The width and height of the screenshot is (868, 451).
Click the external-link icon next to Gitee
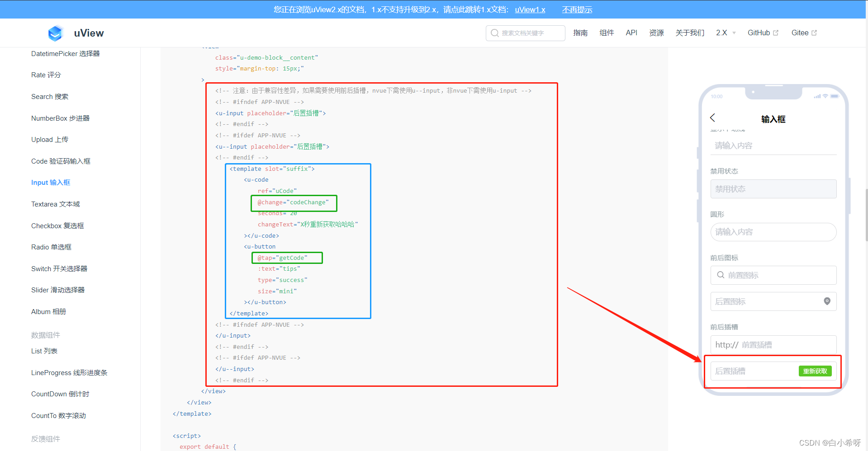pyautogui.click(x=815, y=32)
